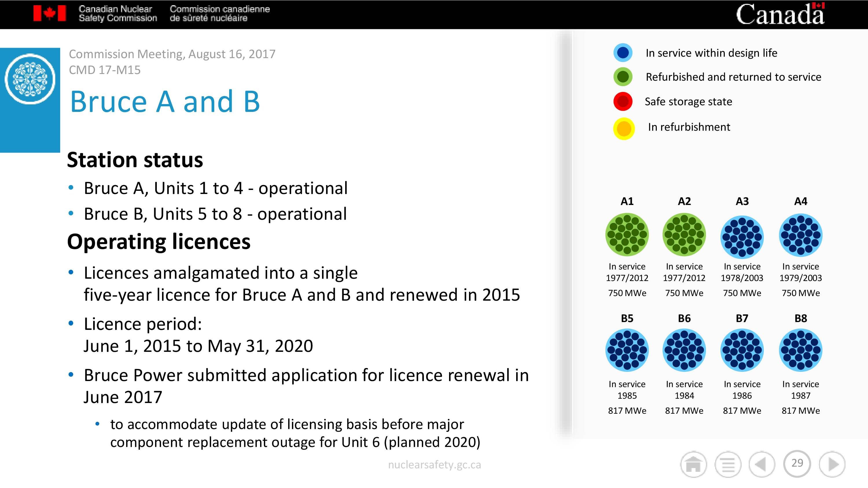Go to previous slide arrow
The width and height of the screenshot is (868, 488).
pos(762,464)
